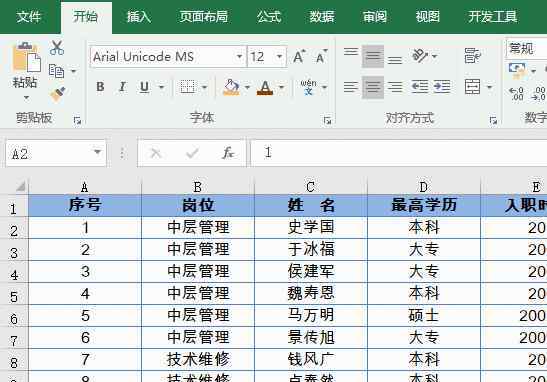Align text right

(x=395, y=87)
